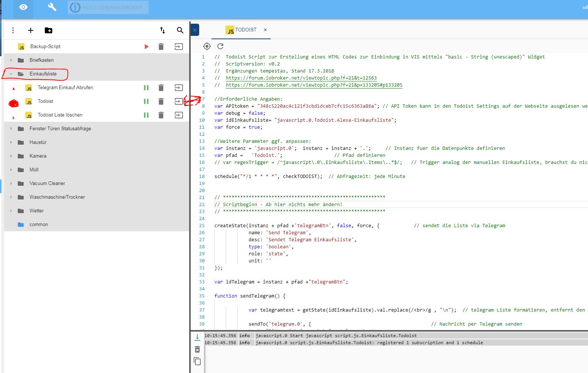This screenshot has height=373, width=588.
Task: Create a new folder icon
Action: pos(49,30)
